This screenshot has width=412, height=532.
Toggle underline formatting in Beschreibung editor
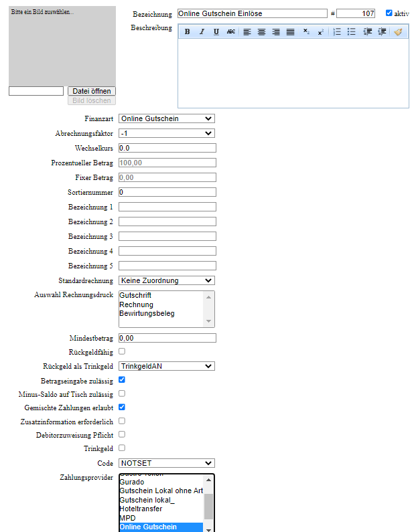click(x=216, y=31)
